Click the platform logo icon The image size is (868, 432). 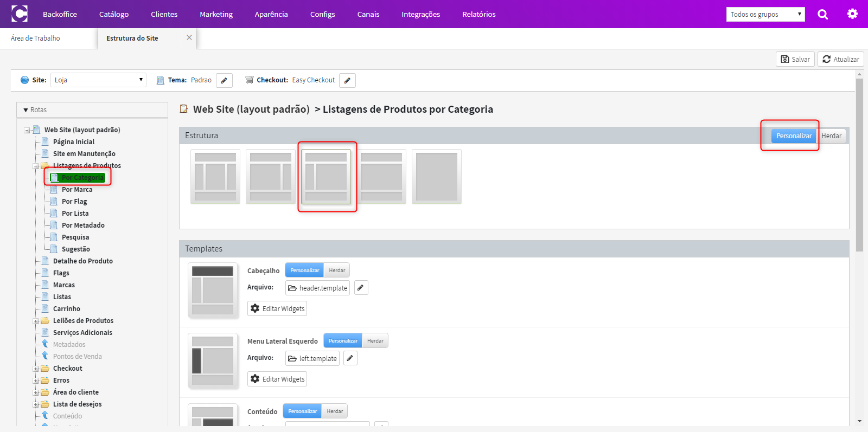[20, 14]
